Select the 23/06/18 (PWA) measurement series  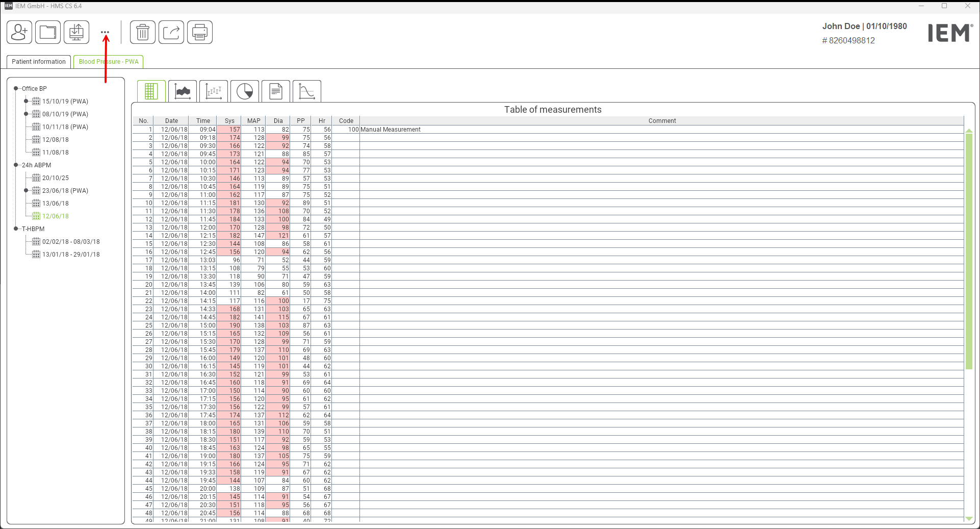tap(65, 191)
